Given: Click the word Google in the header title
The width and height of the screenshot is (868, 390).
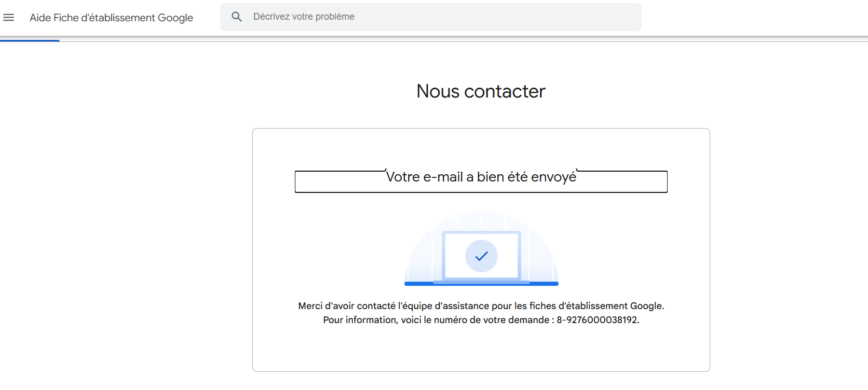Looking at the screenshot, I should [x=175, y=18].
